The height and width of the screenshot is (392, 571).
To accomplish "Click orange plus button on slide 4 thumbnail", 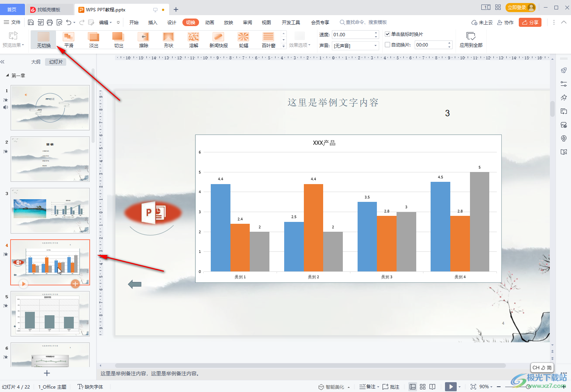I will 75,284.
